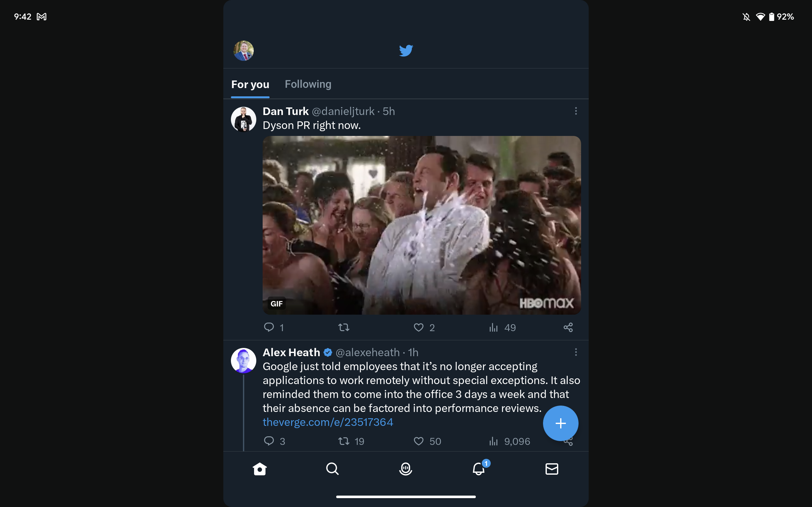
Task: Switch to the Following tab
Action: (x=307, y=84)
